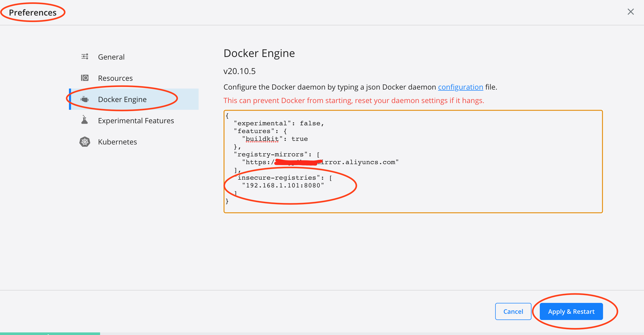Open the Resources settings page

115,78
